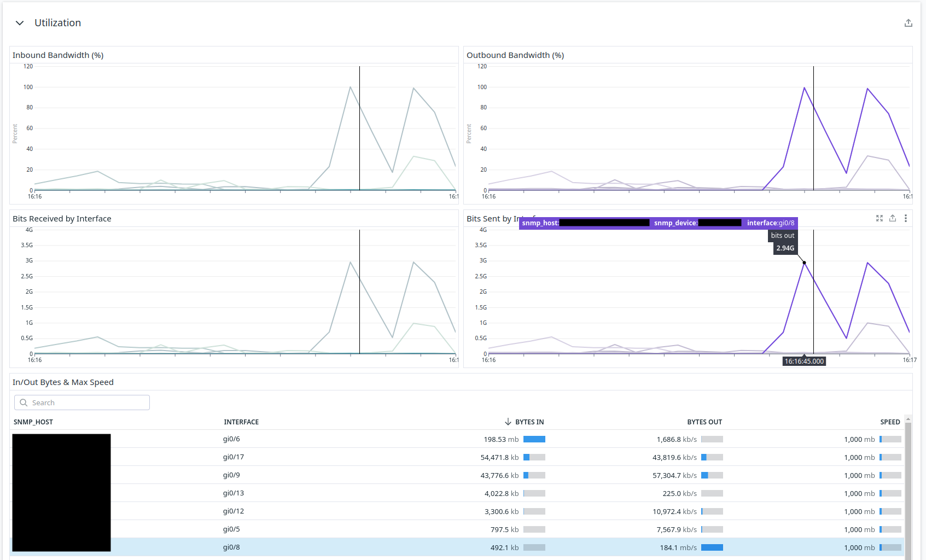
Task: Click the 2.94G bits out tooltip value
Action: click(x=785, y=248)
